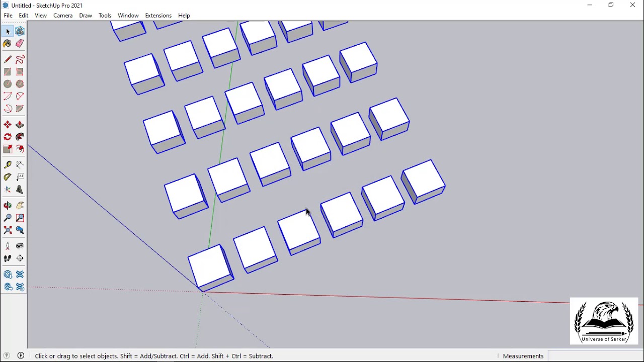
Task: Choose the Text label tool
Action: (20, 177)
